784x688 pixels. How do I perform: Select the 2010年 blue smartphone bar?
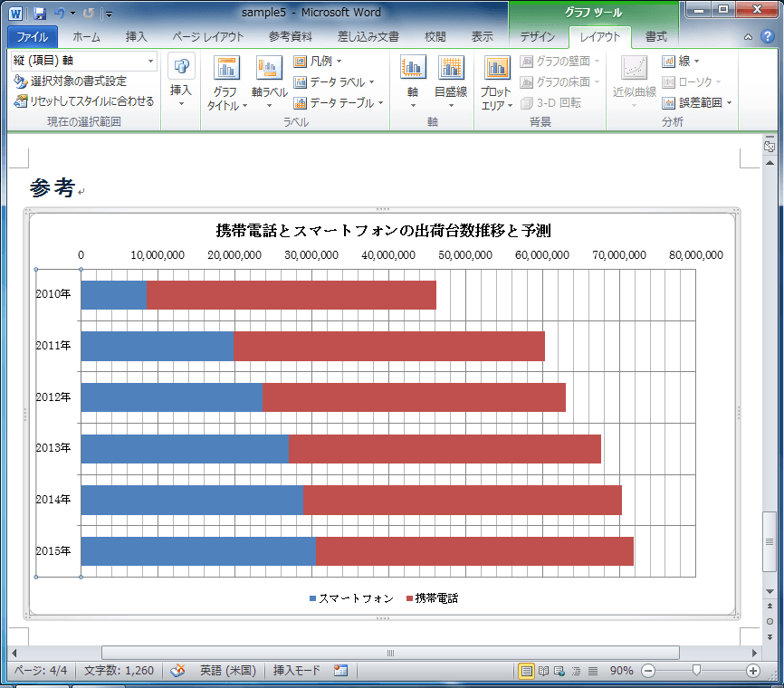[x=114, y=295]
